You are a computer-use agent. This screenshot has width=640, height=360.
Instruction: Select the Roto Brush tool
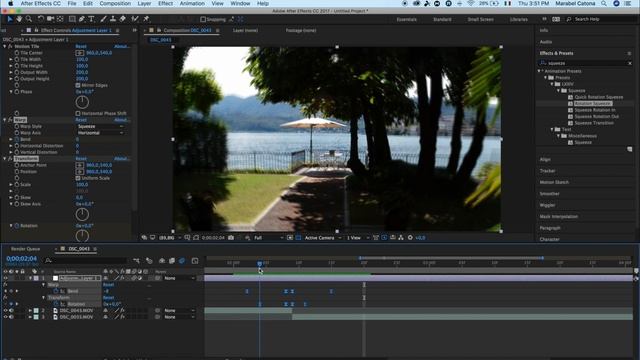[x=135, y=19]
